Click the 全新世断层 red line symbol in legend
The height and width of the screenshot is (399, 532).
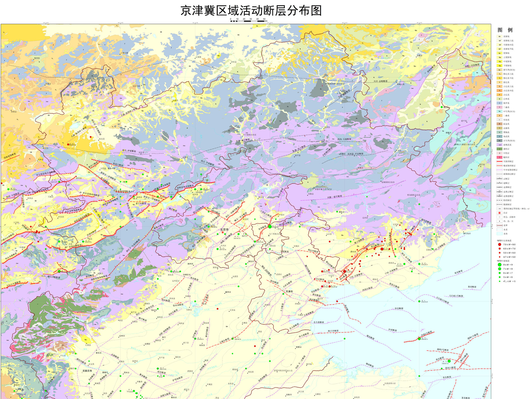click(x=499, y=161)
